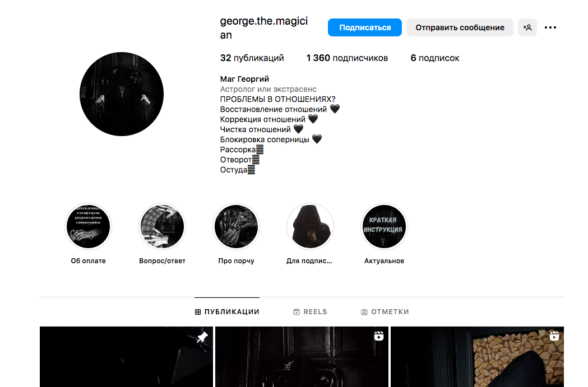Open the Вопрос/ответ highlight

point(162,226)
